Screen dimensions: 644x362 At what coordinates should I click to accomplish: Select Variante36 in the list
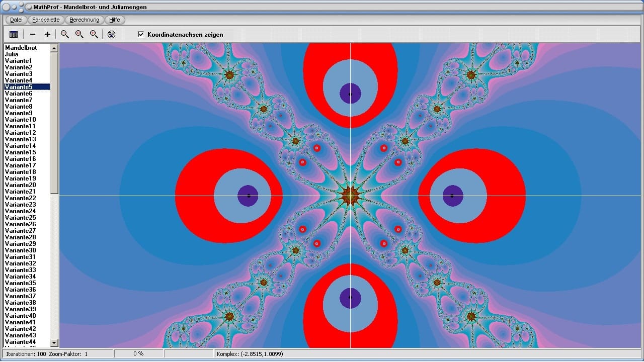tap(20, 290)
